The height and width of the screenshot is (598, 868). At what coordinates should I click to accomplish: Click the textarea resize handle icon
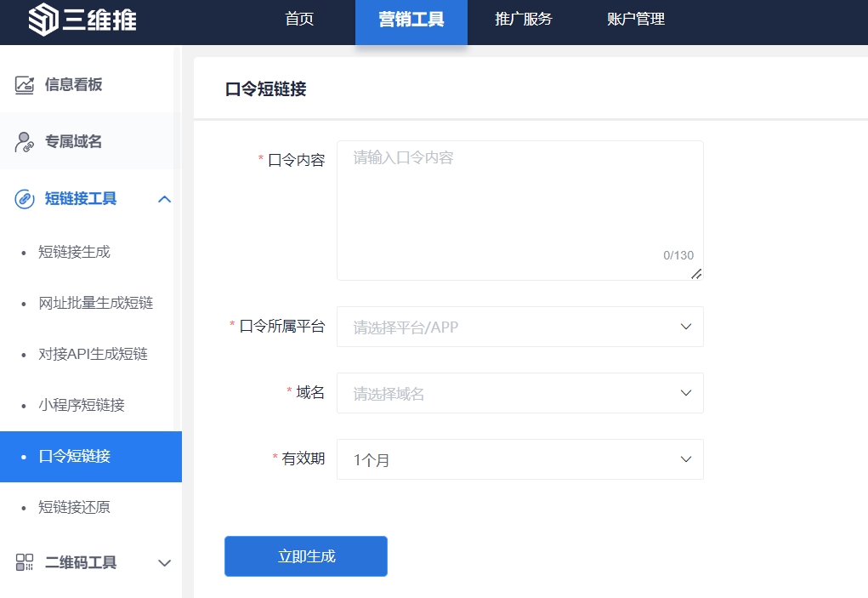[x=696, y=274]
